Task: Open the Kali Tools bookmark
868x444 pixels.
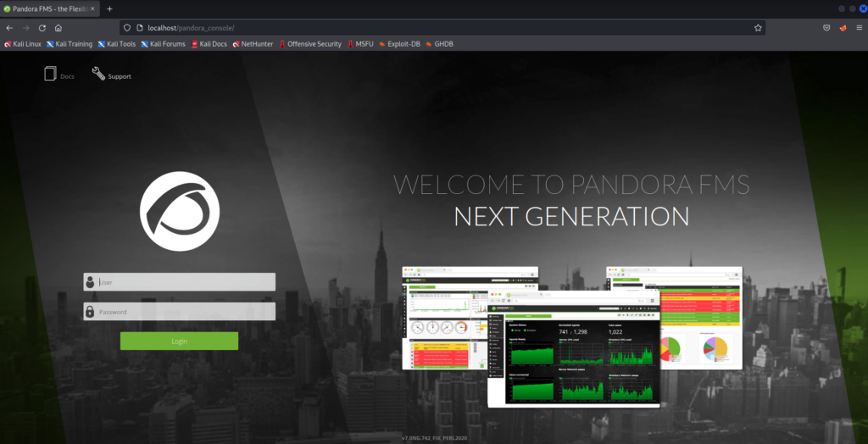Action: click(x=117, y=44)
